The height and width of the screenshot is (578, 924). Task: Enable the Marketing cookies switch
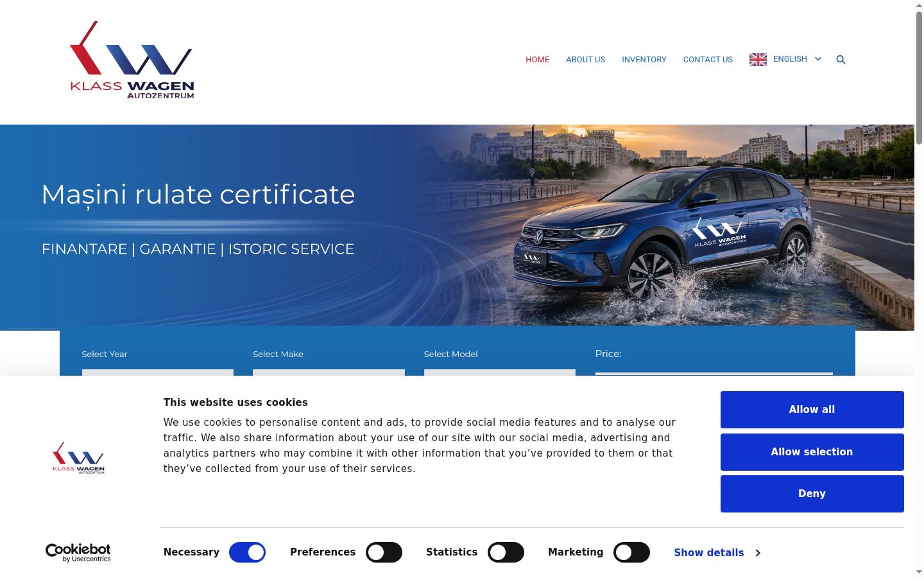pyautogui.click(x=631, y=552)
